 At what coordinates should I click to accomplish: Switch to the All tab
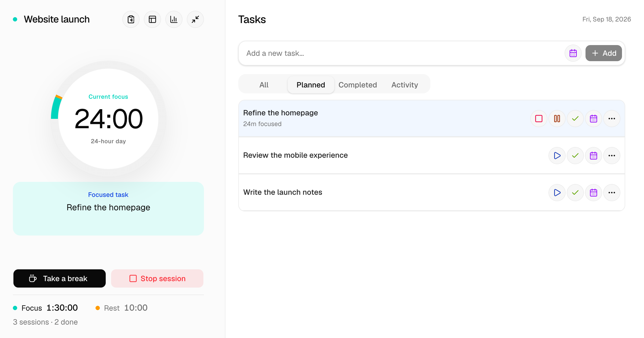pos(264,85)
